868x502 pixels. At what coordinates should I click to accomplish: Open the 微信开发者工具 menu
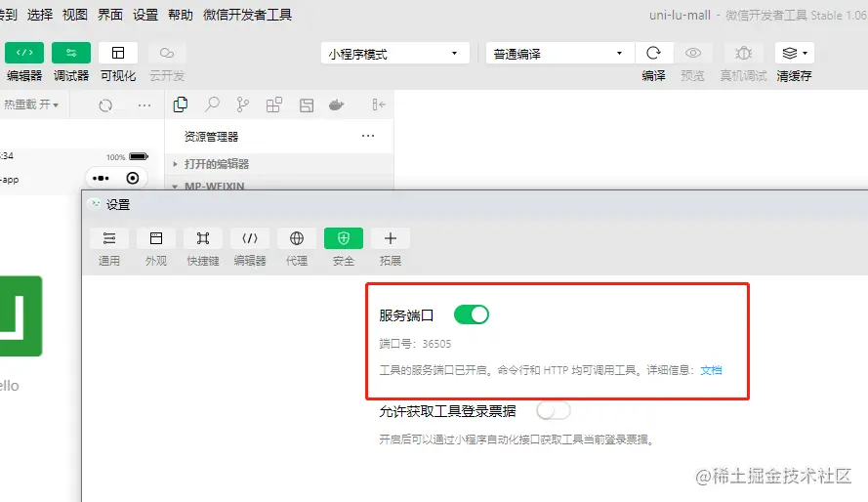pyautogui.click(x=247, y=15)
